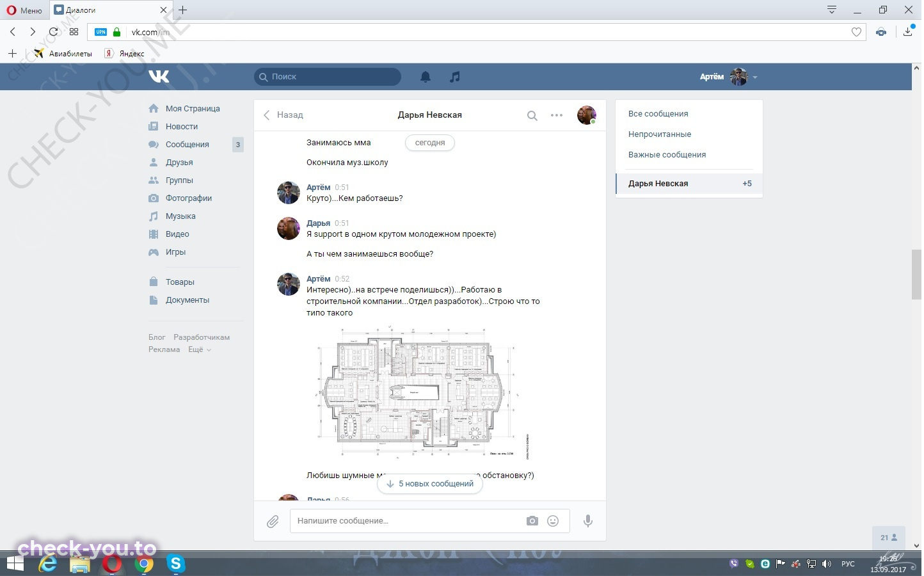Viewport: 924px width, 576px height.
Task: Bookmark page with heart icon
Action: click(856, 32)
